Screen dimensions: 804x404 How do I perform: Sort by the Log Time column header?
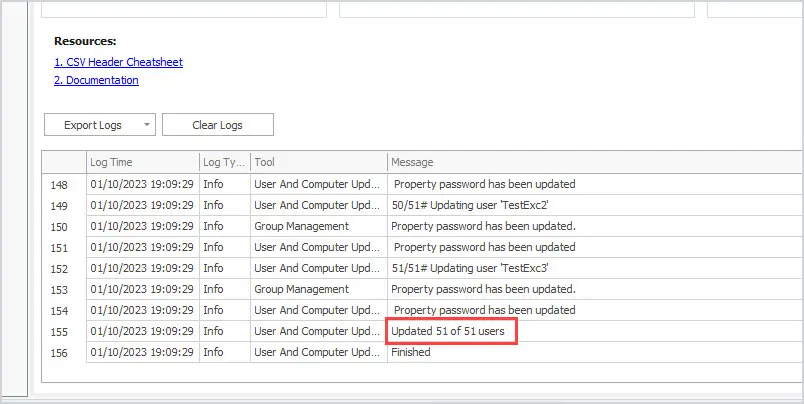[143, 162]
